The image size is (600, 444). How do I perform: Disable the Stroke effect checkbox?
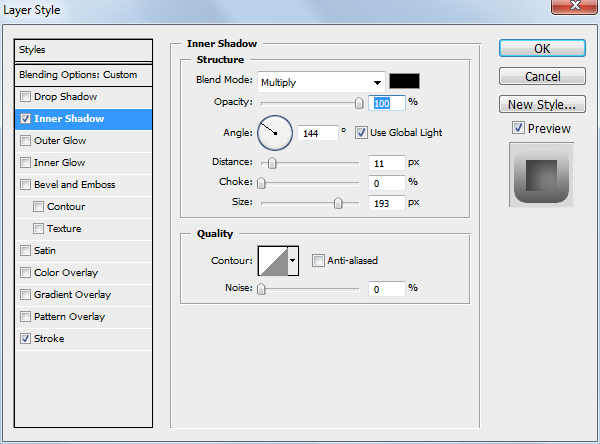[26, 339]
